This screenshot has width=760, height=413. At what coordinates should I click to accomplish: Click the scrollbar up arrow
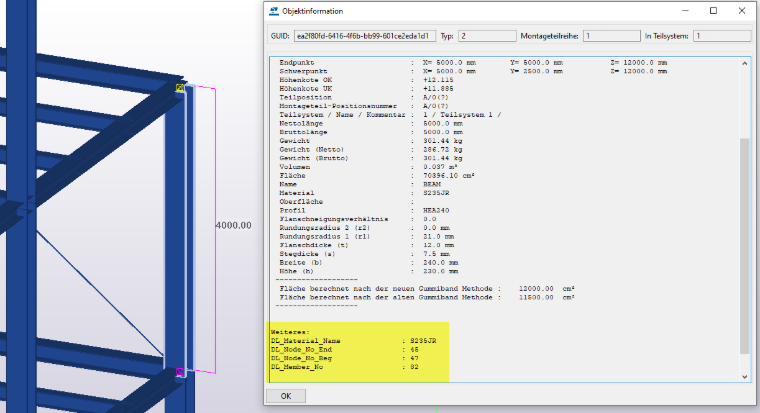point(744,64)
